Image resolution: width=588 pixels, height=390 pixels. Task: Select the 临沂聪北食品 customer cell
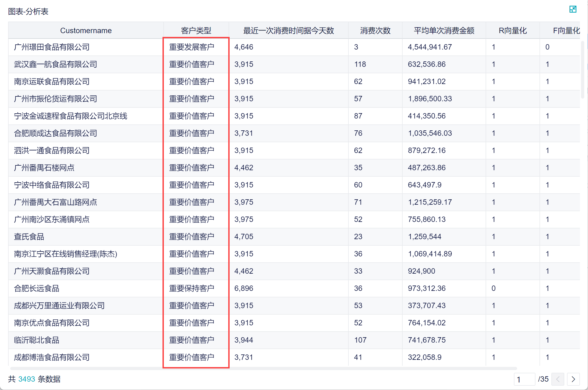point(37,340)
